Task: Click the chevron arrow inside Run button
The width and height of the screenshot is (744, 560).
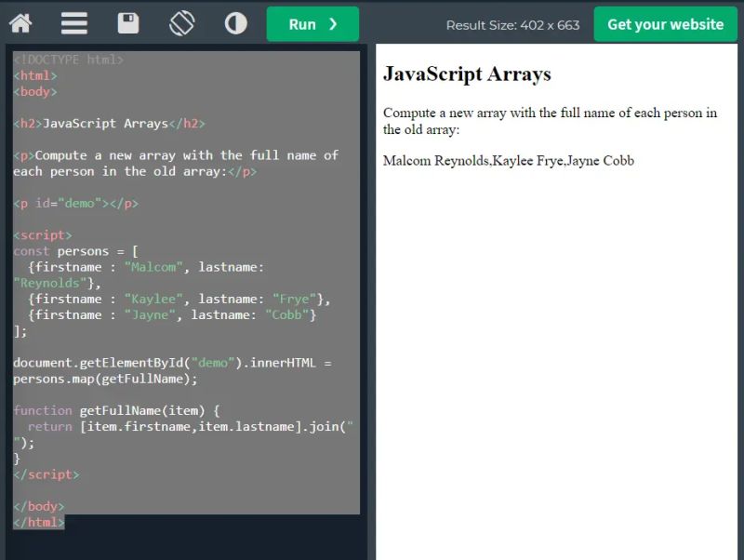Action: pyautogui.click(x=333, y=23)
